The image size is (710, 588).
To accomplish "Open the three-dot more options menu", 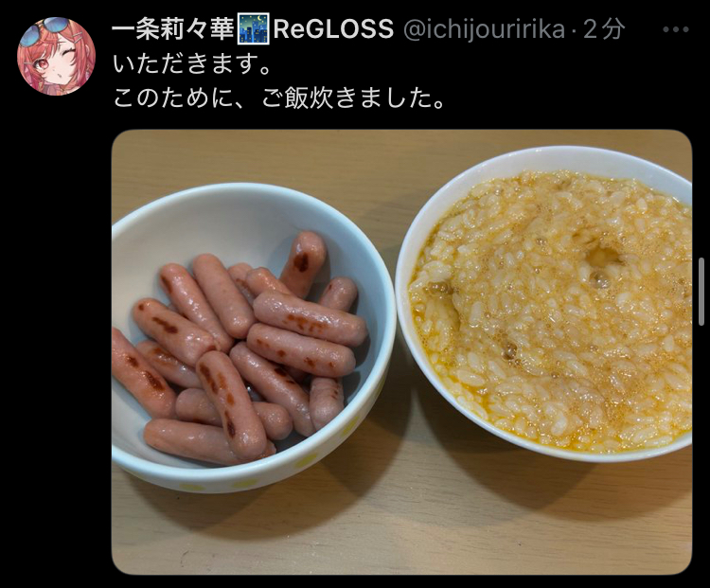I will (675, 30).
